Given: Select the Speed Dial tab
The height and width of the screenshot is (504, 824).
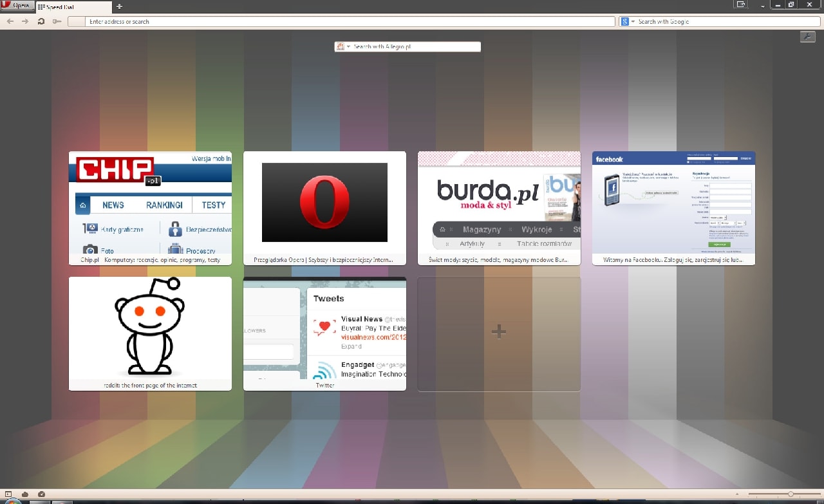Looking at the screenshot, I should 71,8.
